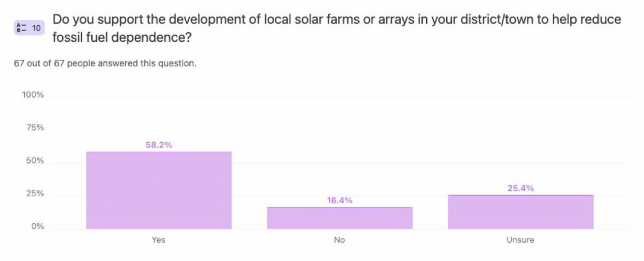Click the 100% y-axis label
Screen dimensions: 644x261
pyautogui.click(x=33, y=95)
